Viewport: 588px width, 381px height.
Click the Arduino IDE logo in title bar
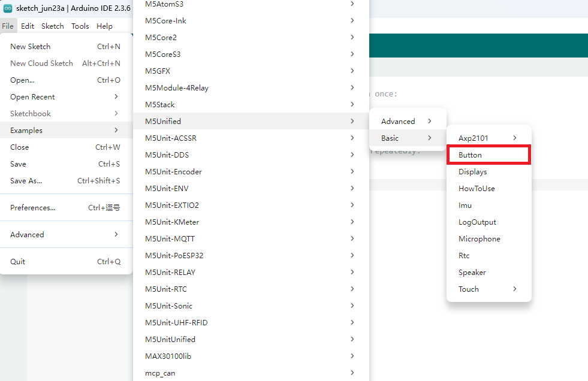coord(8,8)
